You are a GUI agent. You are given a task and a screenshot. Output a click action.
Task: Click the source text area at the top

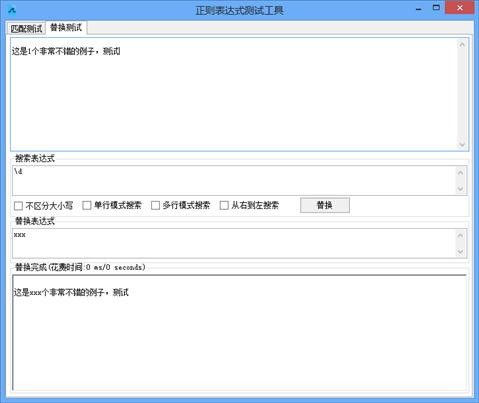(234, 94)
